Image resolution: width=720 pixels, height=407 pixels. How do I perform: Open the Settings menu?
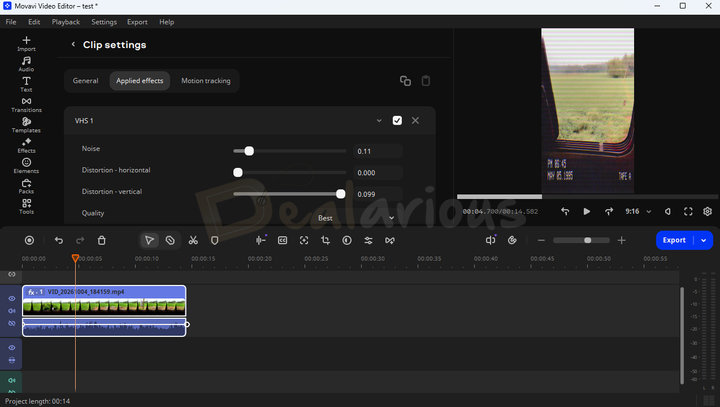tap(104, 22)
